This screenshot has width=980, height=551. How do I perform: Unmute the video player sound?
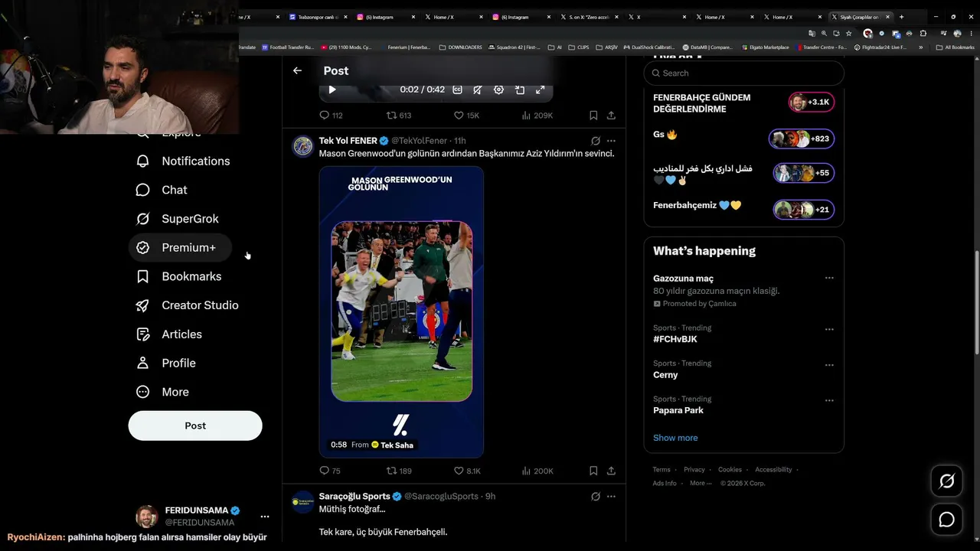[x=478, y=90]
